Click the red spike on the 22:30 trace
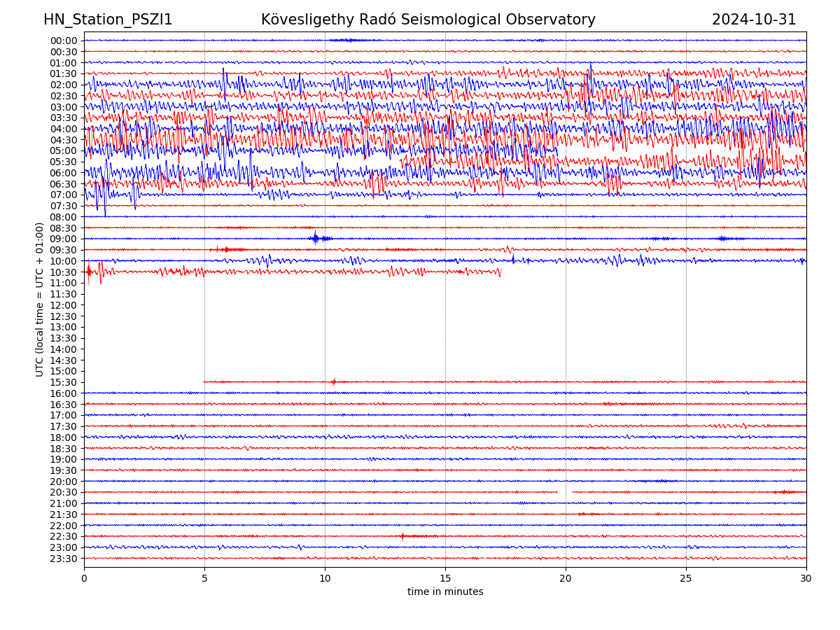The width and height of the screenshot is (840, 630). pos(402,536)
